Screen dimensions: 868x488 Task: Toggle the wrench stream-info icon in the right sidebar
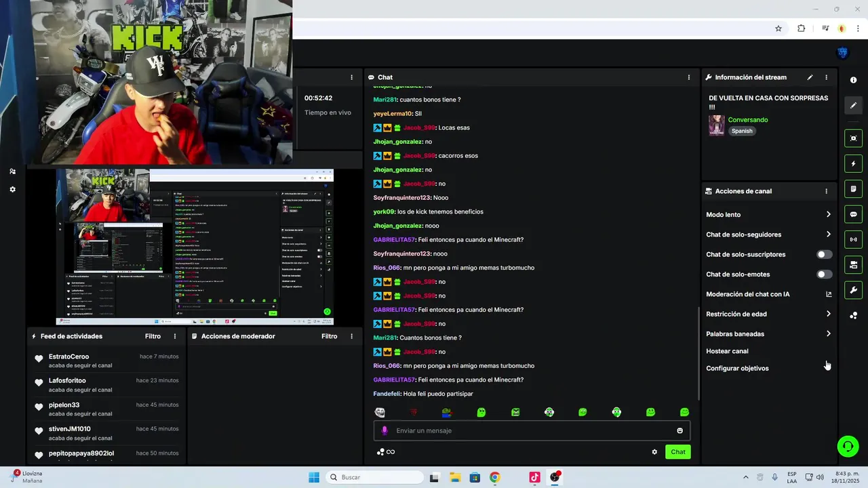(x=853, y=290)
